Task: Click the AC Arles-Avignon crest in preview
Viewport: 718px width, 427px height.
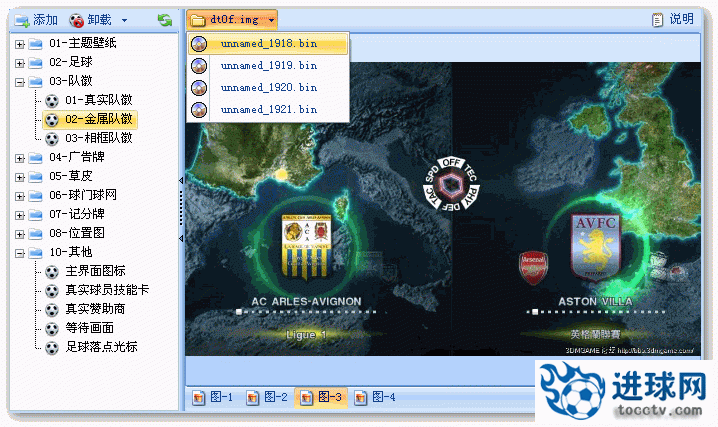Action: 307,247
